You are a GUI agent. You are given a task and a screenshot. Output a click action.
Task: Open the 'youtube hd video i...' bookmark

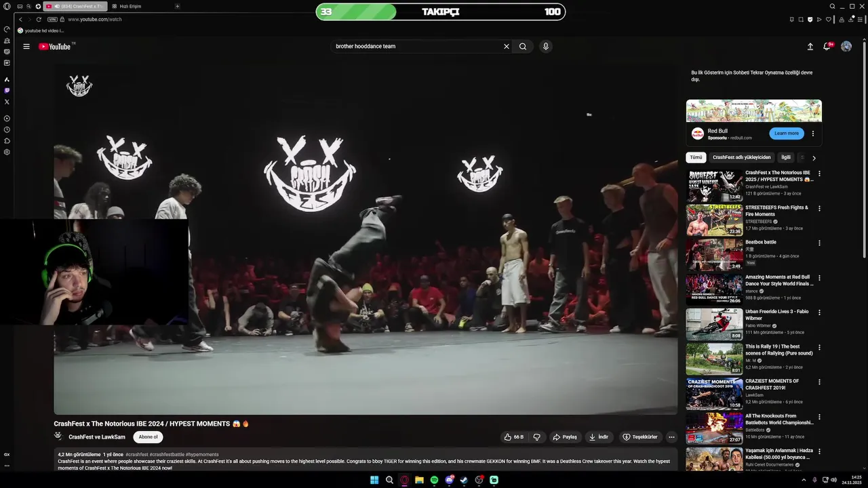point(41,30)
